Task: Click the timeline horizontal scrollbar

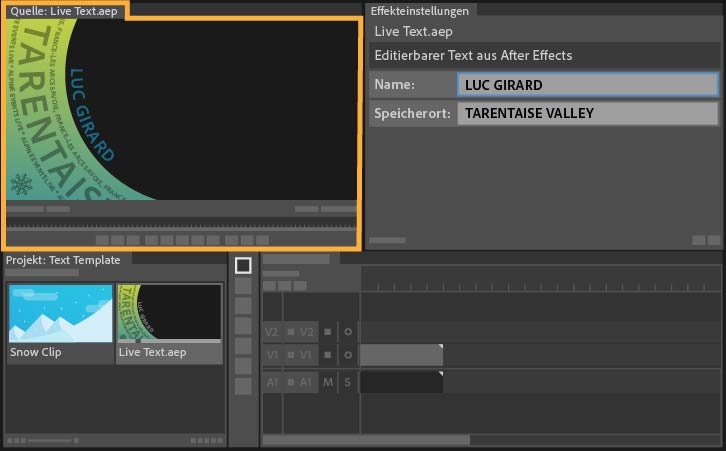Action: (x=366, y=439)
